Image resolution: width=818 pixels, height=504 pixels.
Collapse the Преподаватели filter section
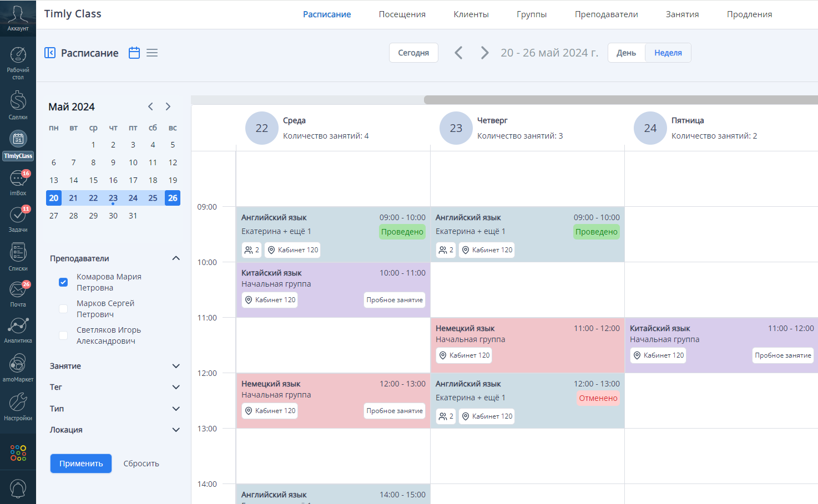[x=176, y=258]
